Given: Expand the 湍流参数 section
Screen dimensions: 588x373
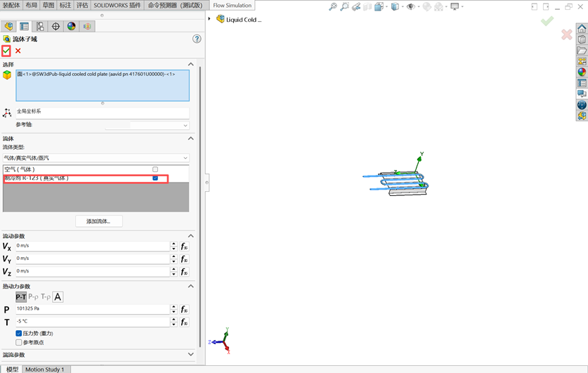Looking at the screenshot, I should [x=191, y=354].
